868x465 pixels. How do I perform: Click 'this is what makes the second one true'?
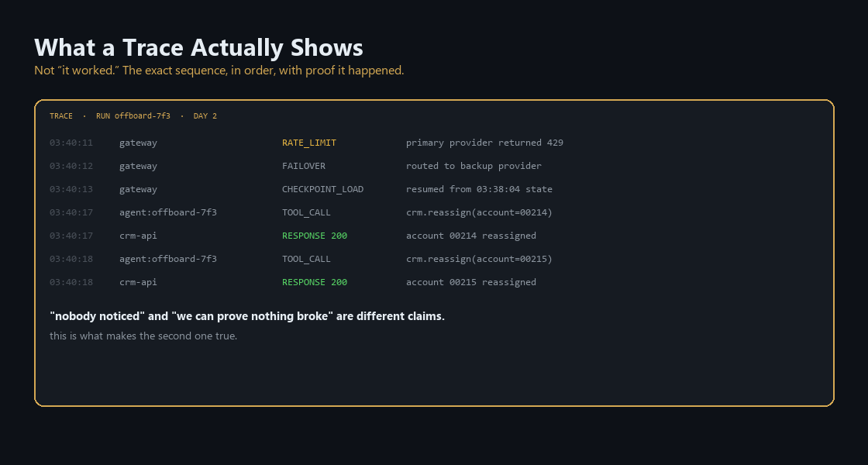click(x=143, y=336)
